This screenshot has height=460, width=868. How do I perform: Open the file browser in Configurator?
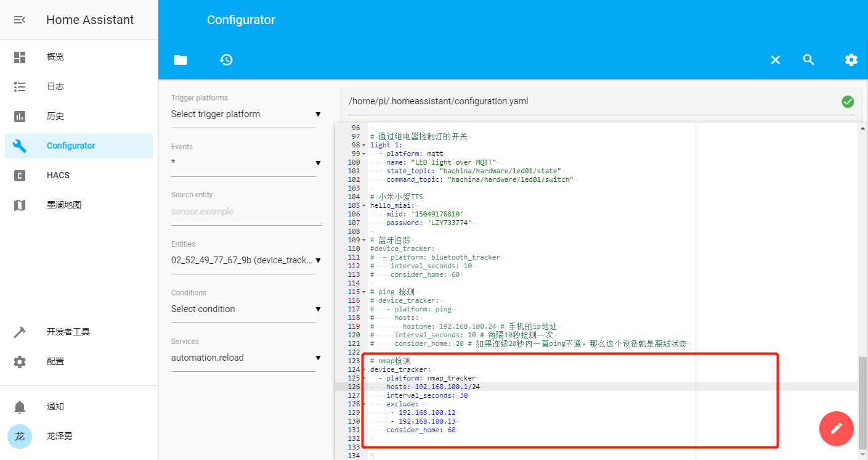click(x=180, y=60)
